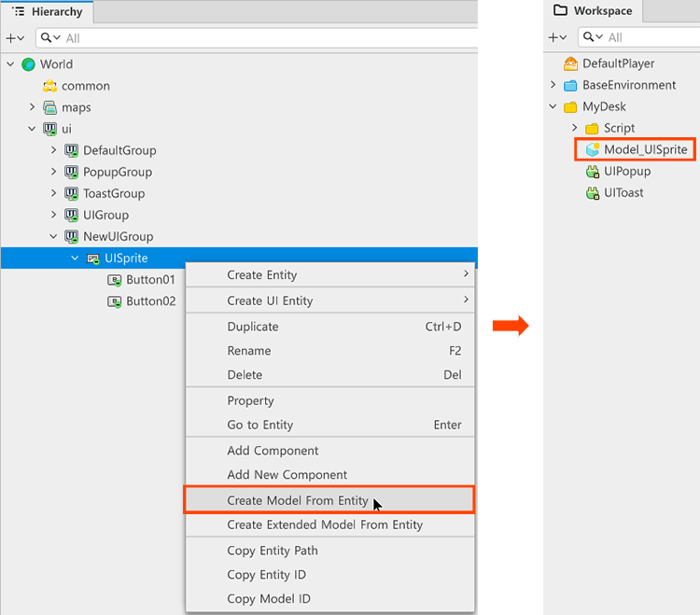
Task: Select the BaseEnvironment folder icon
Action: [570, 85]
